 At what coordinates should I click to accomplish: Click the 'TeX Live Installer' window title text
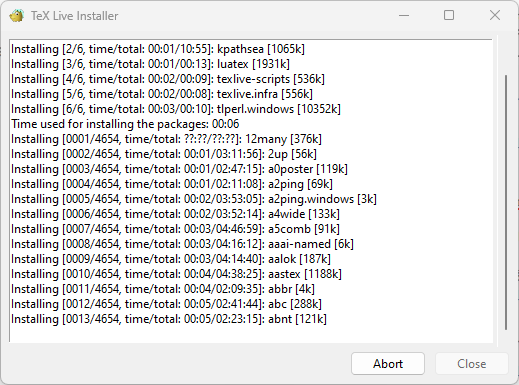click(x=74, y=16)
